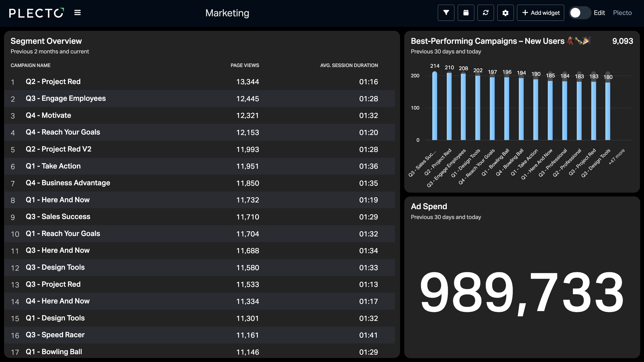Open the calendar date picker icon
The image size is (644, 362).
click(x=466, y=13)
